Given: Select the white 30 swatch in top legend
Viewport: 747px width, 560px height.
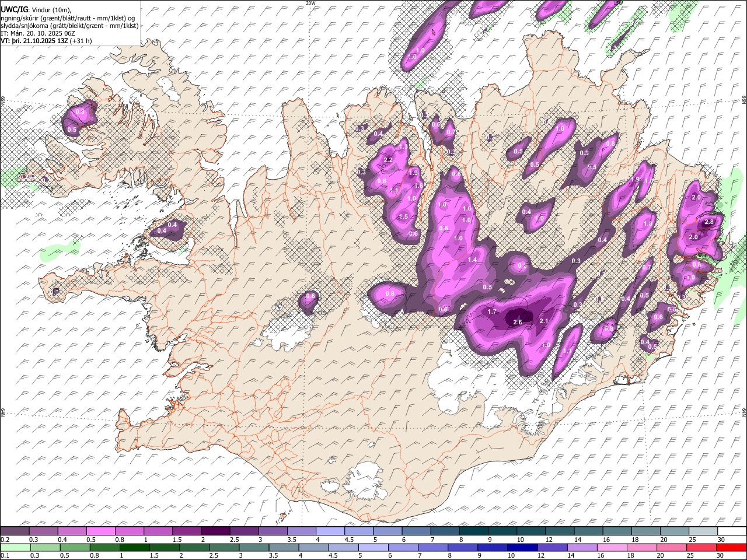Looking at the screenshot, I should (x=731, y=531).
